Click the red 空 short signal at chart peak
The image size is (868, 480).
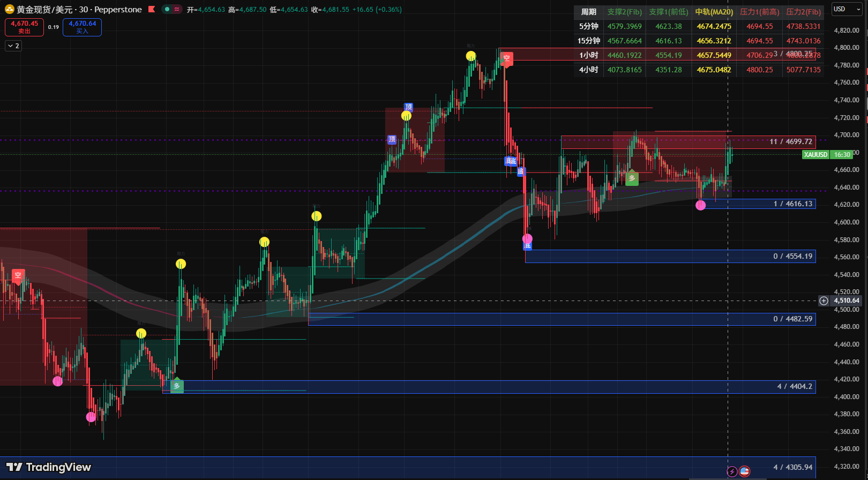tap(506, 58)
